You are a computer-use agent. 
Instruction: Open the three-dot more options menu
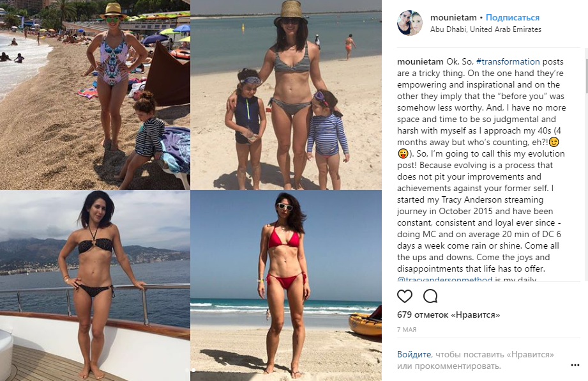pos(575,365)
